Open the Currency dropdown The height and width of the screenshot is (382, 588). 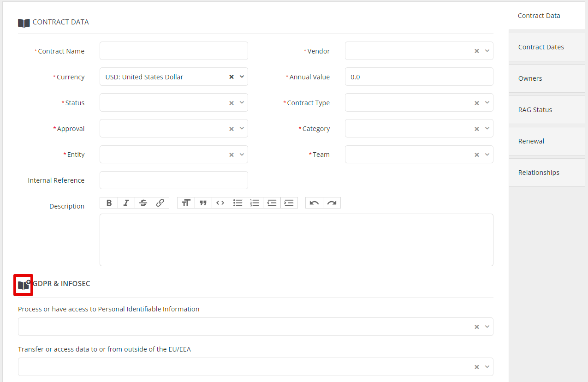click(242, 77)
